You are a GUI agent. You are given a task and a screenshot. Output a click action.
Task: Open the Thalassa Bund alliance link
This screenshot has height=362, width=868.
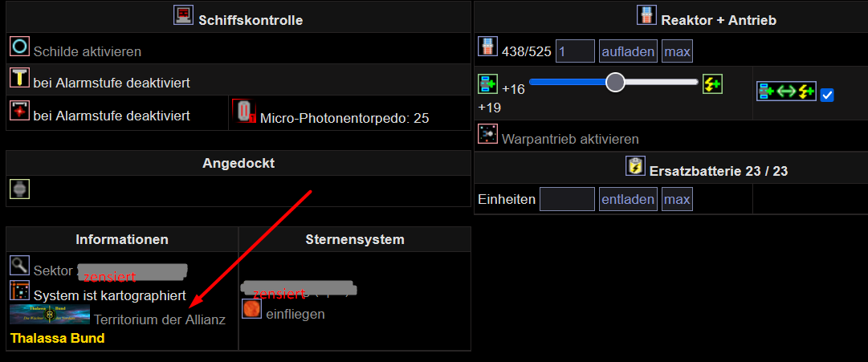[x=57, y=338]
